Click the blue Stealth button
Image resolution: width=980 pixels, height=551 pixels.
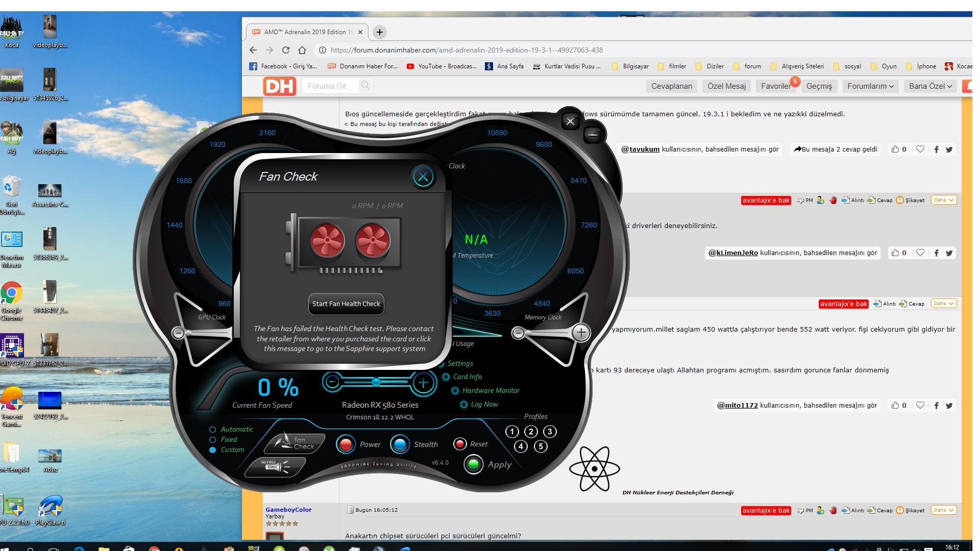pyautogui.click(x=400, y=444)
